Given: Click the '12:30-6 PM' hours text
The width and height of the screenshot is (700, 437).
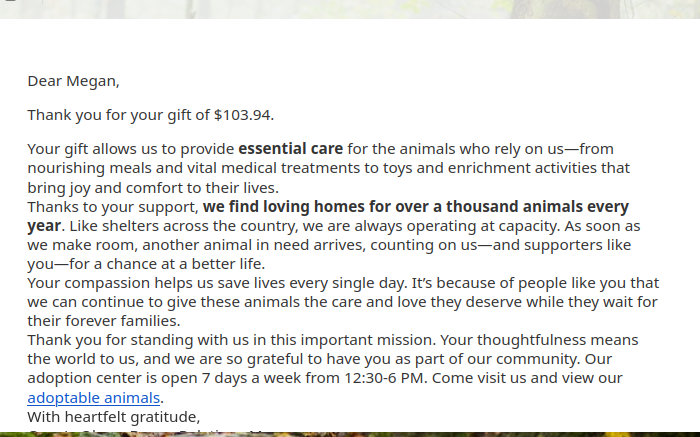Looking at the screenshot, I should click(383, 378).
